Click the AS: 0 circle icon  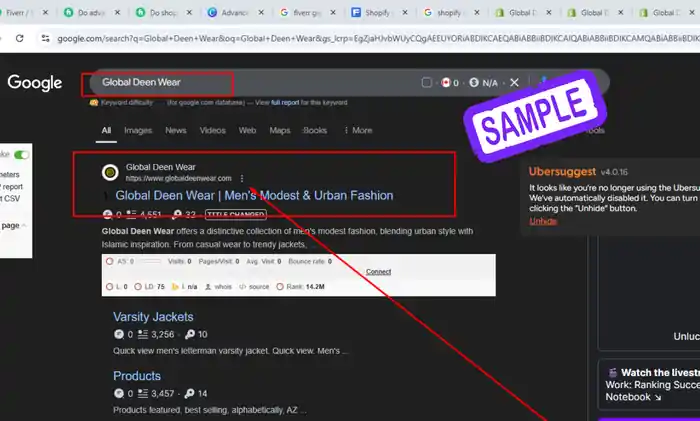110,261
